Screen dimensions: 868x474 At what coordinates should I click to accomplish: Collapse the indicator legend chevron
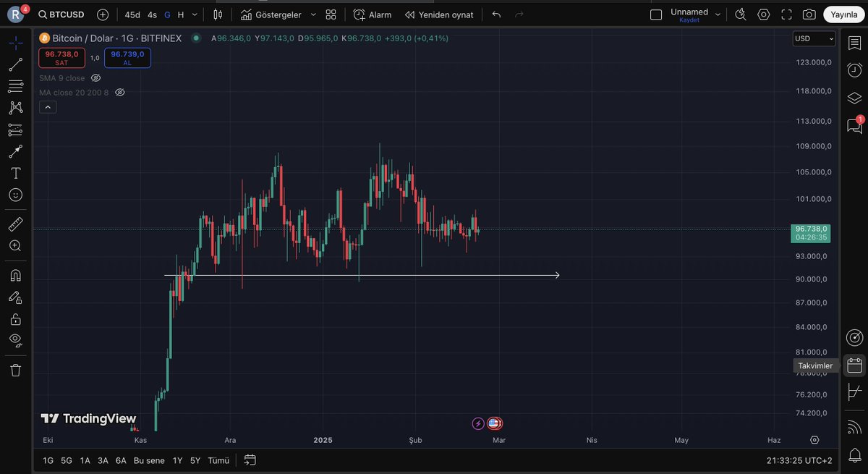point(48,107)
